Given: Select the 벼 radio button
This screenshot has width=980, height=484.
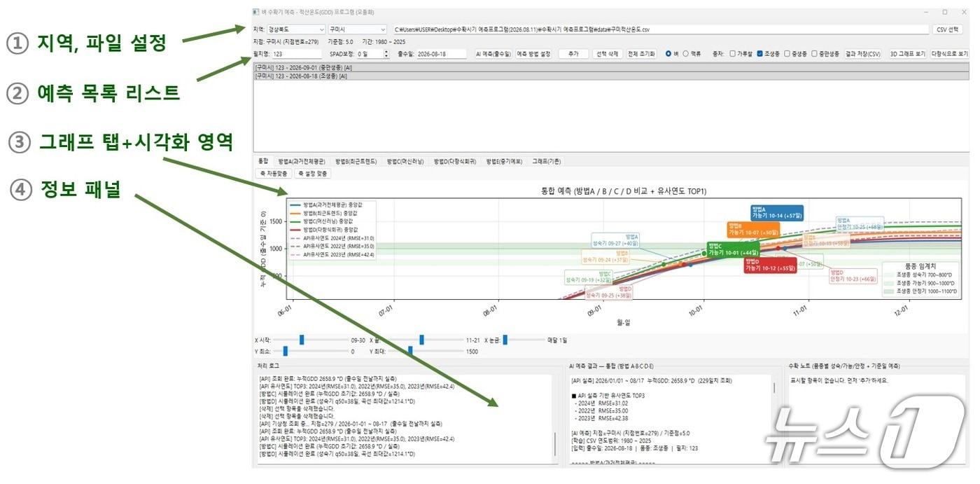Looking at the screenshot, I should [668, 54].
